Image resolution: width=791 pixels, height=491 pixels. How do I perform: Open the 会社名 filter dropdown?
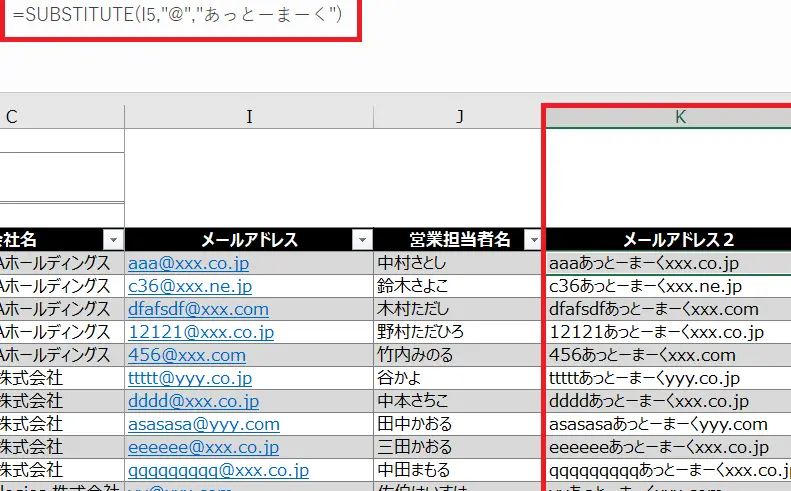click(113, 240)
